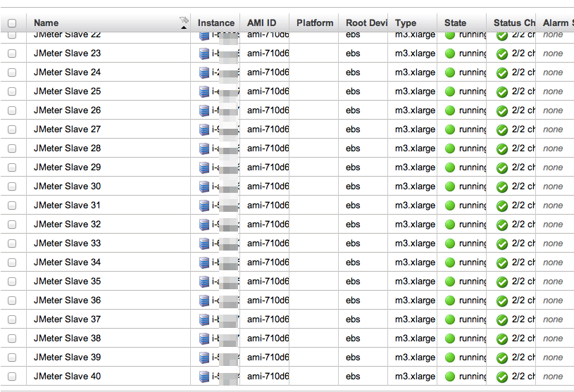Click the tag filter icon in Name column header
The height and width of the screenshot is (392, 574).
[x=184, y=20]
